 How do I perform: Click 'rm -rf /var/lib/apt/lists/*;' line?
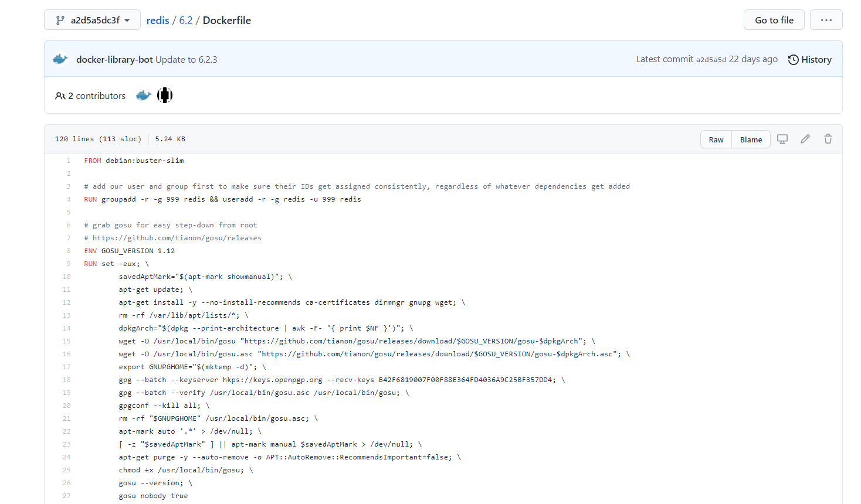click(184, 315)
